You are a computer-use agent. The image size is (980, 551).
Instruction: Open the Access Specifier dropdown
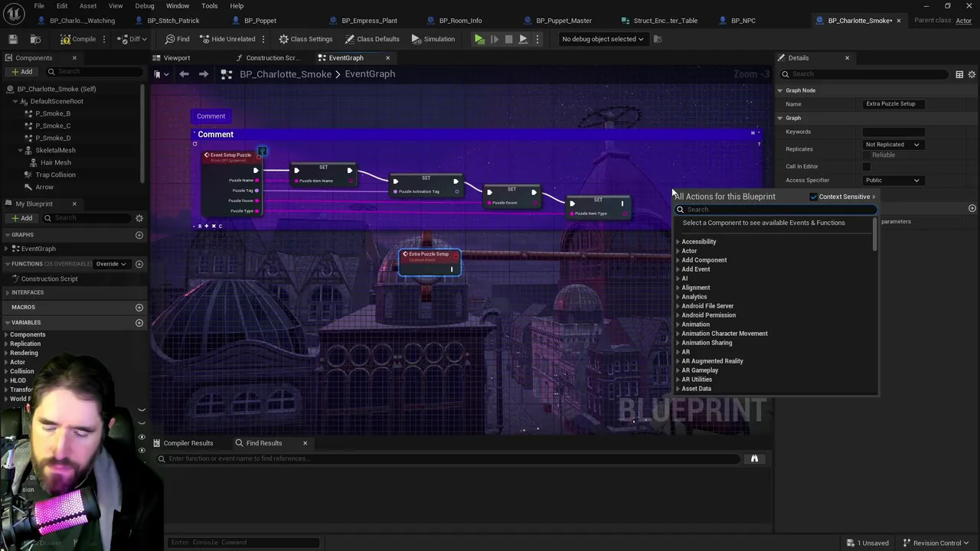pos(892,181)
